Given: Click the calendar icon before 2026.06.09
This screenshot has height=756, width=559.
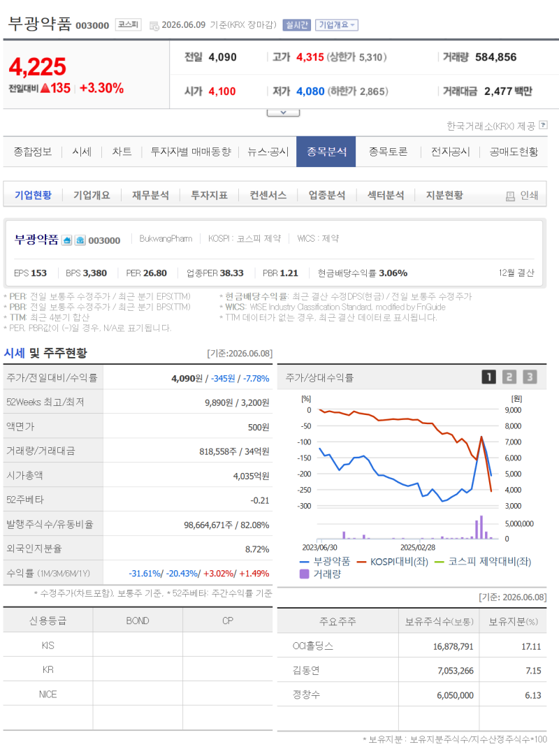Looking at the screenshot, I should [x=154, y=26].
